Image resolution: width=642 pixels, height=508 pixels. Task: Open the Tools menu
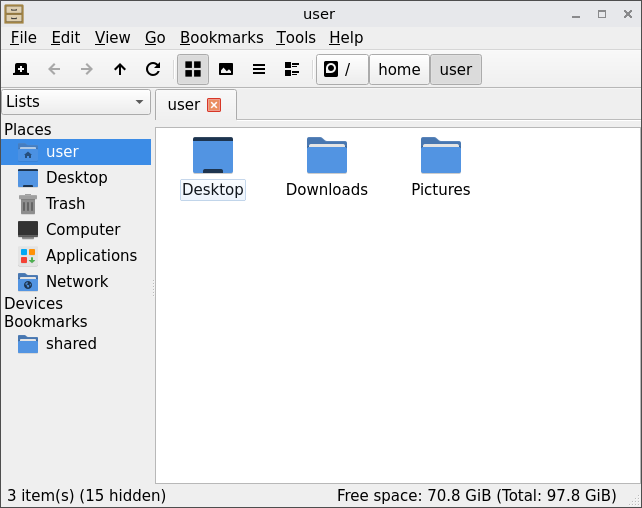point(296,37)
